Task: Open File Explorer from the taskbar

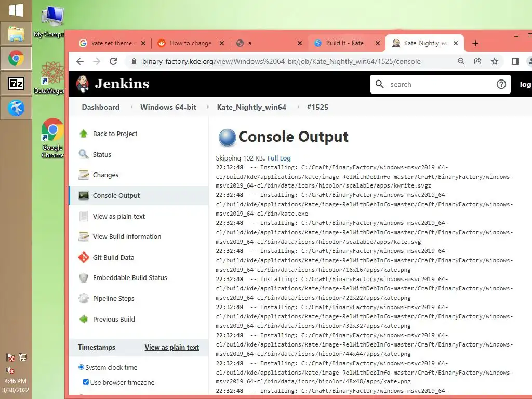Action: (16, 34)
